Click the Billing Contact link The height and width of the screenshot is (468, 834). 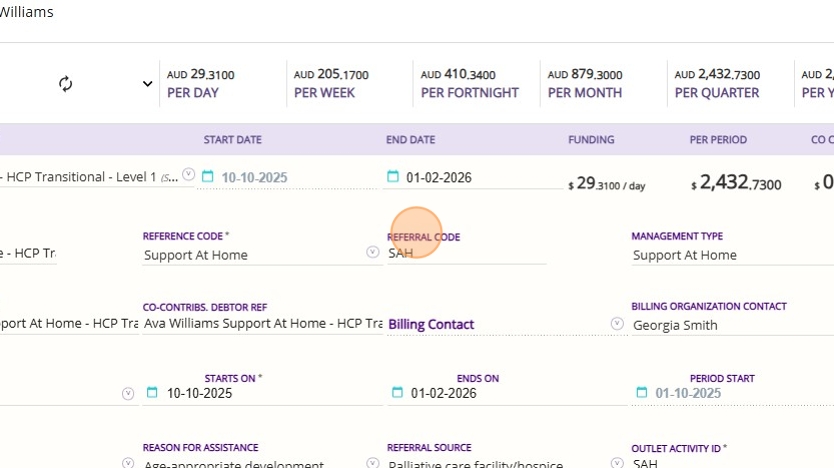pos(431,324)
